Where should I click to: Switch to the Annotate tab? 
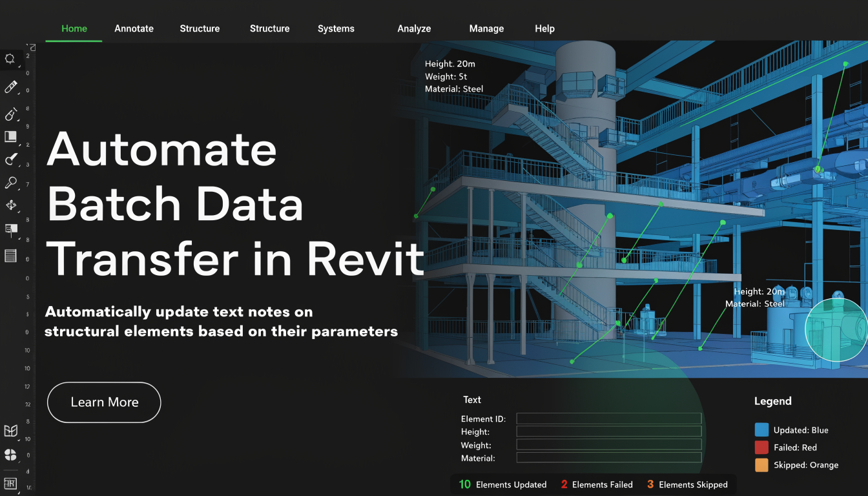pos(134,28)
